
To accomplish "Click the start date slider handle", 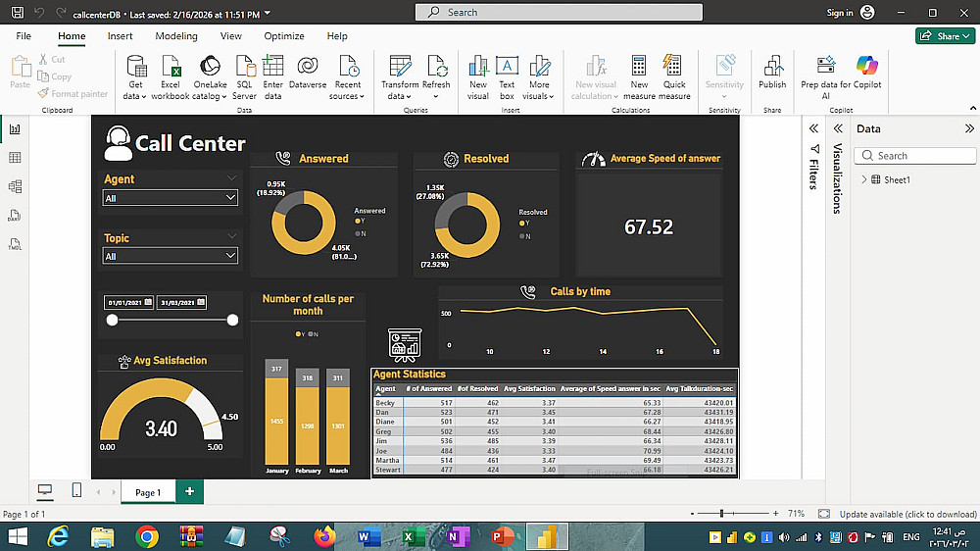I will [112, 321].
